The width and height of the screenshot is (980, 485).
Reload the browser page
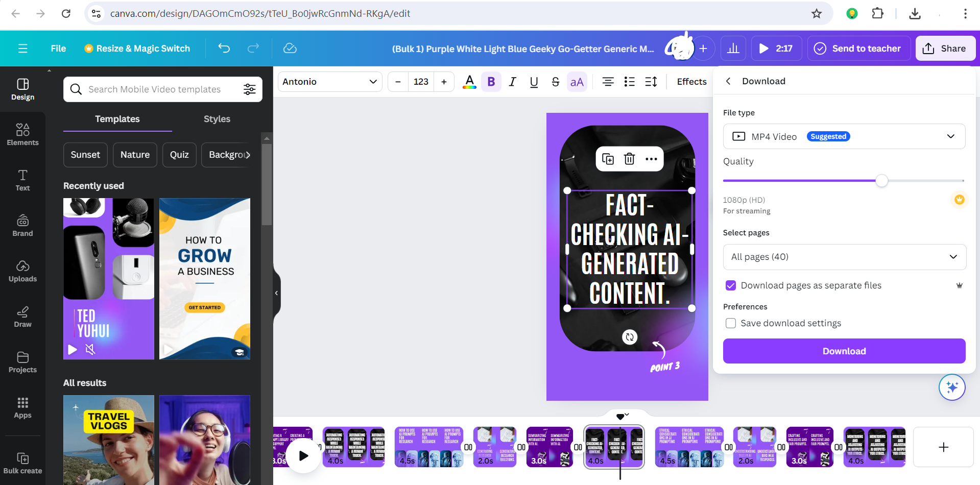(x=66, y=14)
